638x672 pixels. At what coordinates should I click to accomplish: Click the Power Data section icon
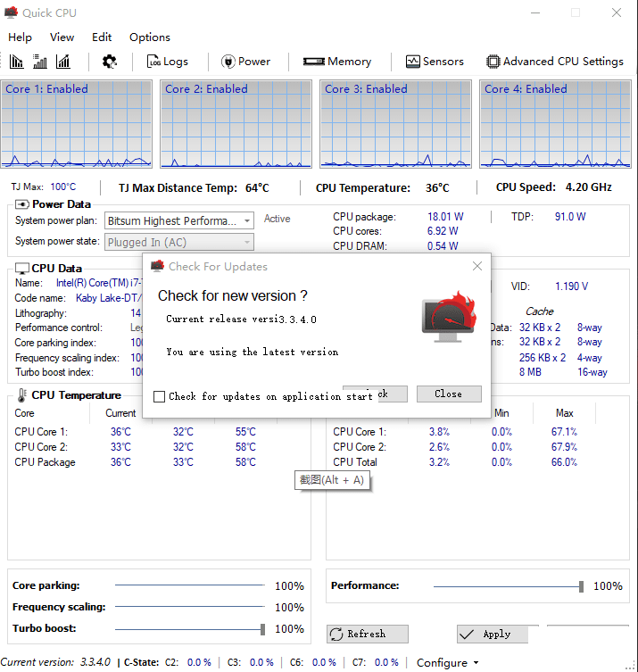tap(22, 204)
